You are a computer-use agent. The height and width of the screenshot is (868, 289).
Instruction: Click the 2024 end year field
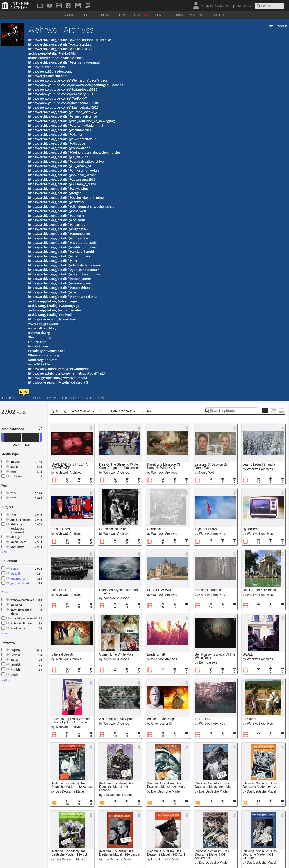click(27, 445)
